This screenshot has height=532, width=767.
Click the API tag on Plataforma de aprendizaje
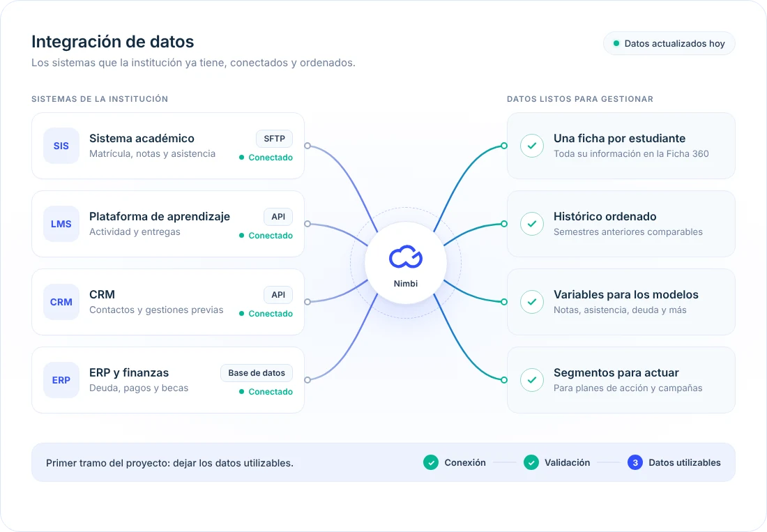(278, 217)
